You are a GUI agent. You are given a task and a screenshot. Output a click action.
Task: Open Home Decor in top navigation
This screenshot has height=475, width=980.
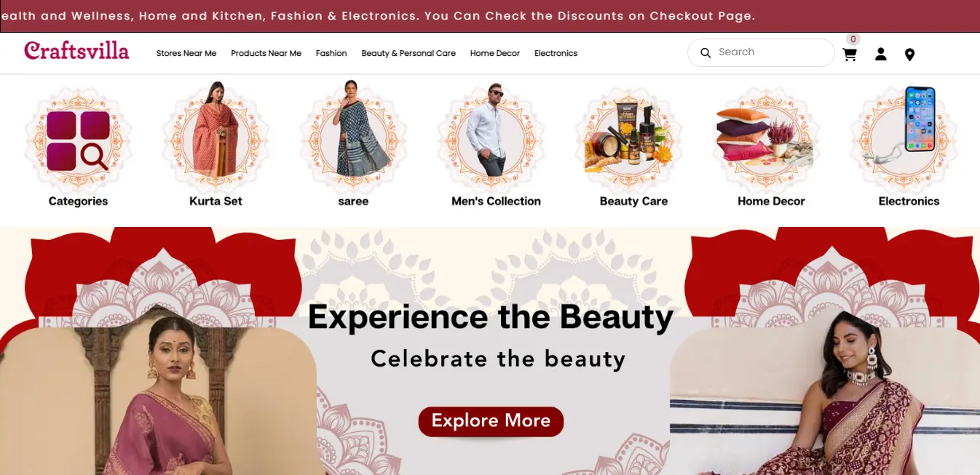[495, 53]
